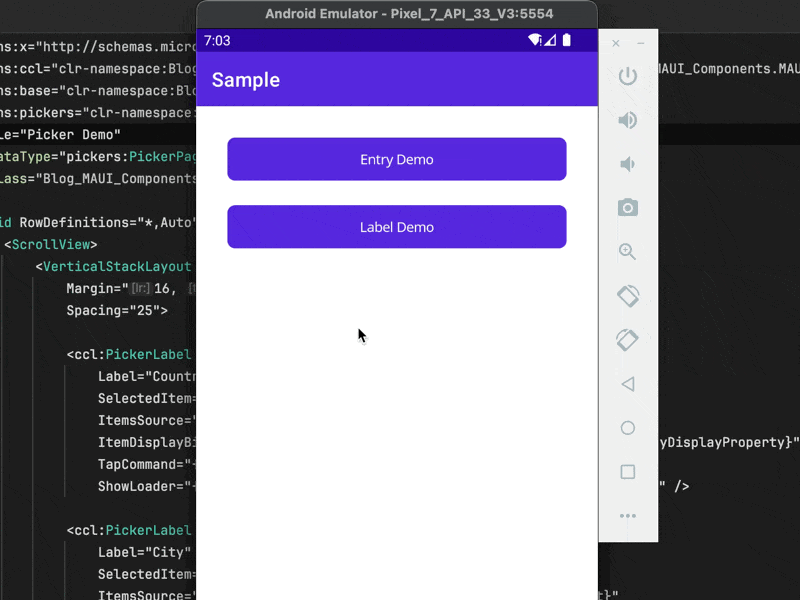
Task: Click the ItemDisplayBi attribute in the editor
Action: (x=147, y=442)
